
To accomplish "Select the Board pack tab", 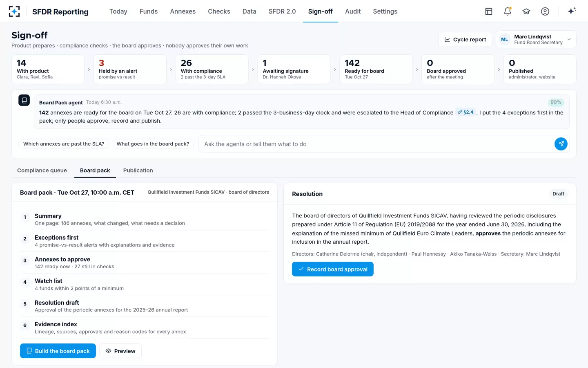I will pyautogui.click(x=95, y=171).
